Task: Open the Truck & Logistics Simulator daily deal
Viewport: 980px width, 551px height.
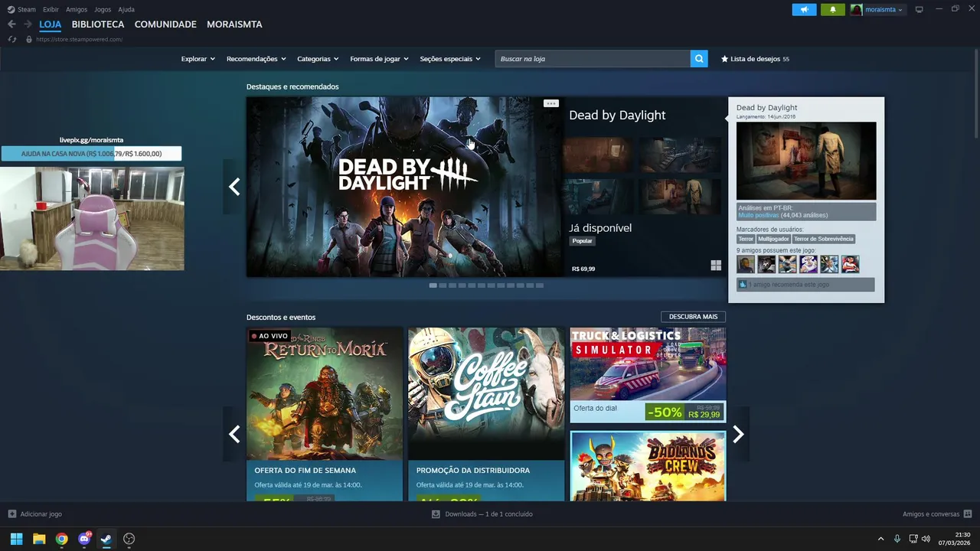Action: (x=648, y=375)
